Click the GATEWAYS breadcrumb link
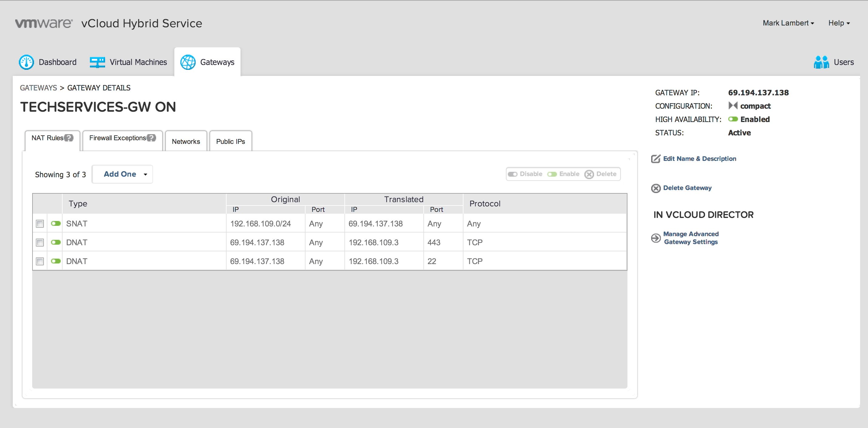868x428 pixels. tap(38, 88)
